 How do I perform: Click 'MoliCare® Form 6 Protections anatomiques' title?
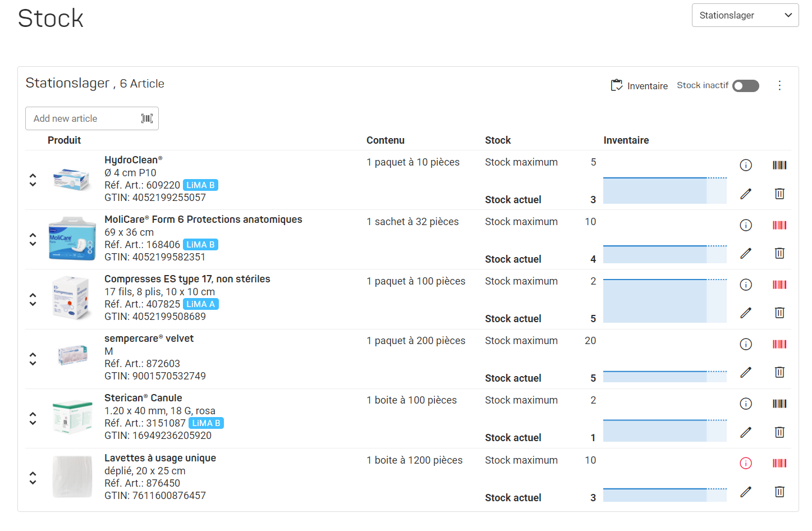click(203, 219)
